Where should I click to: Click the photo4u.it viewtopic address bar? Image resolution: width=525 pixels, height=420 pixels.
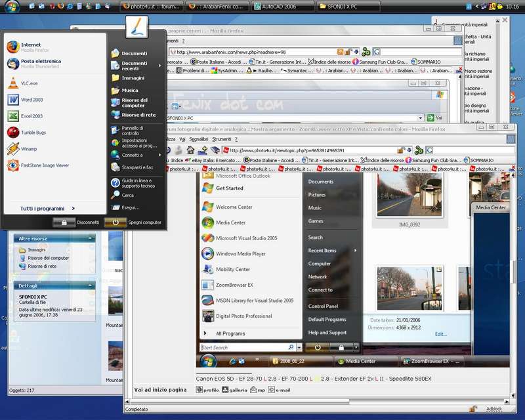pos(309,150)
